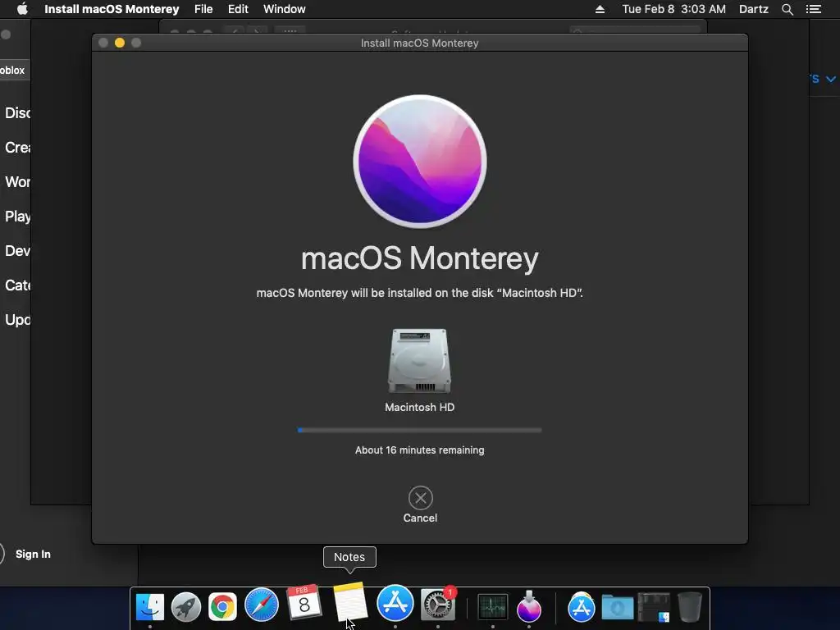
Task: Minimize the Install macOS Monterey window
Action: coord(120,43)
